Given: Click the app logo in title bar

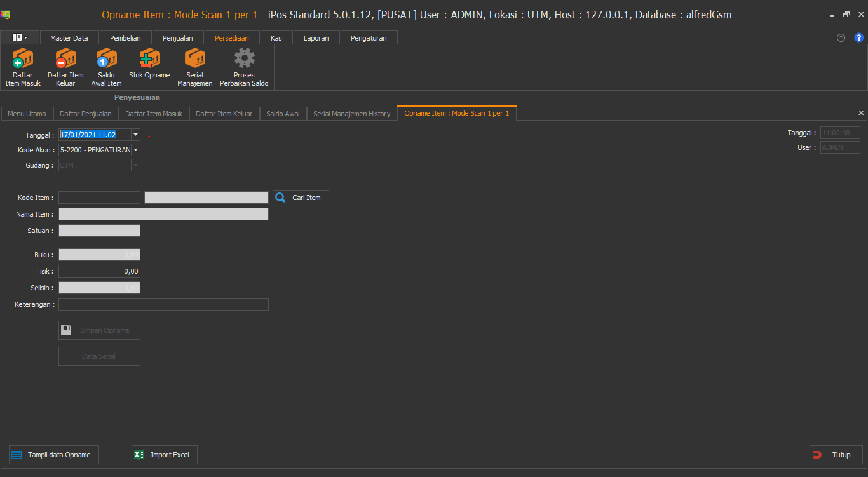Looking at the screenshot, I should tap(6, 15).
